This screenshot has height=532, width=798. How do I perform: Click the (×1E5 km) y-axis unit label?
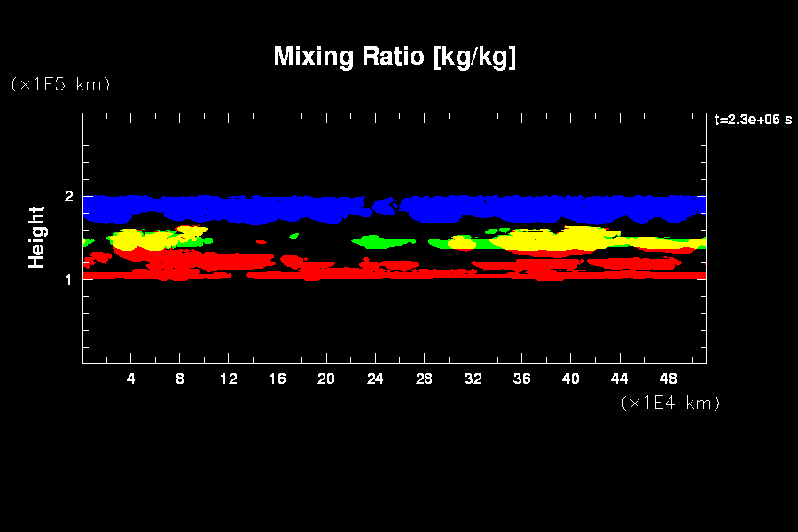pos(60,84)
